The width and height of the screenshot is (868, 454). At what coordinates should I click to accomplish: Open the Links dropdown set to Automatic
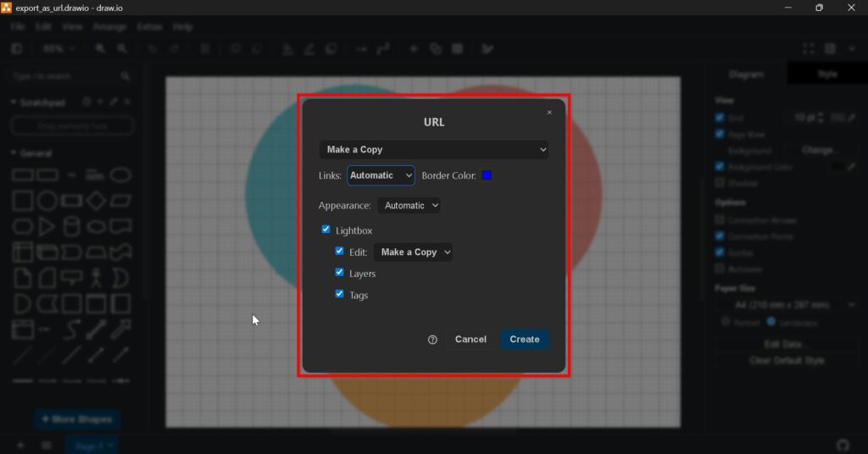click(x=381, y=175)
